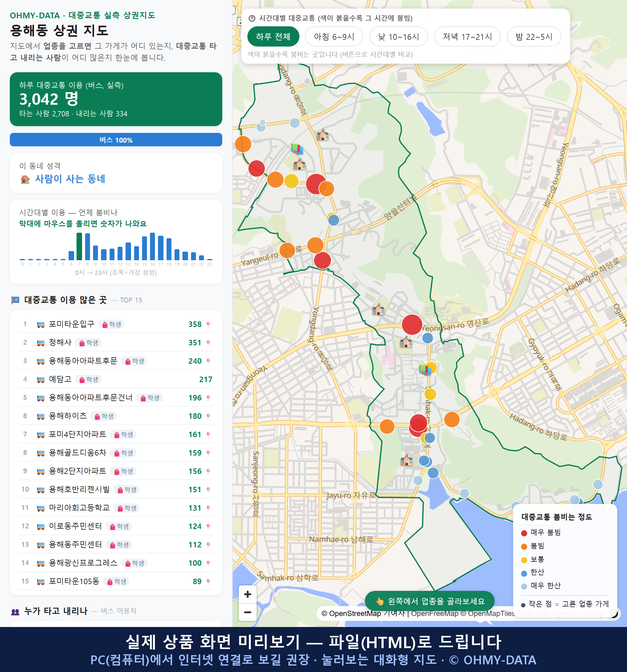The height and width of the screenshot is (672, 627).
Task: Click the chart bar above hour 16
Action: pos(152,246)
